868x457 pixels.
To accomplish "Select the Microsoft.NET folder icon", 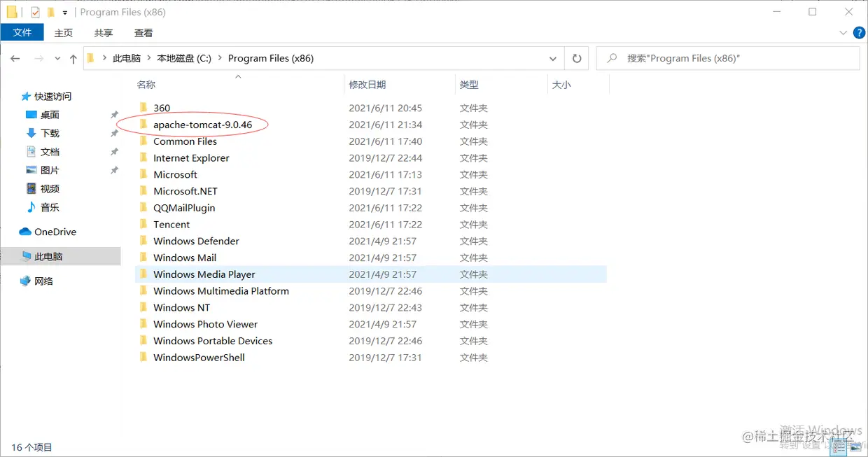I will pos(143,191).
